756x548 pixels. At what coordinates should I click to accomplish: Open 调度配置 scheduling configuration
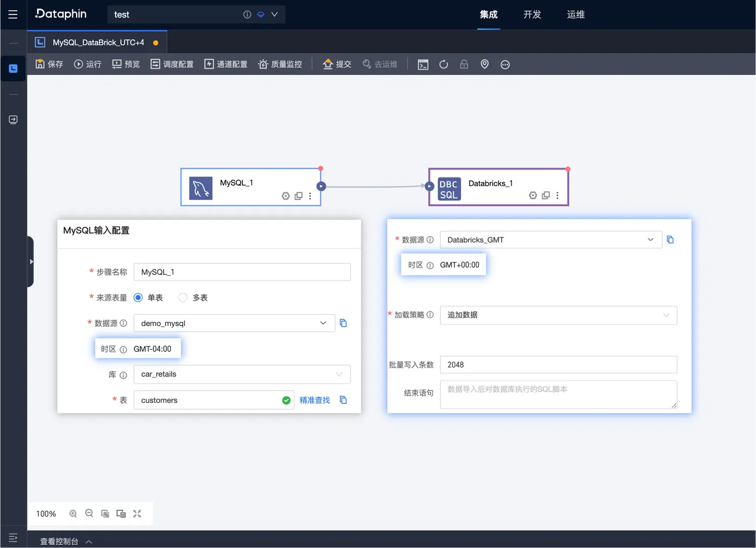[172, 64]
